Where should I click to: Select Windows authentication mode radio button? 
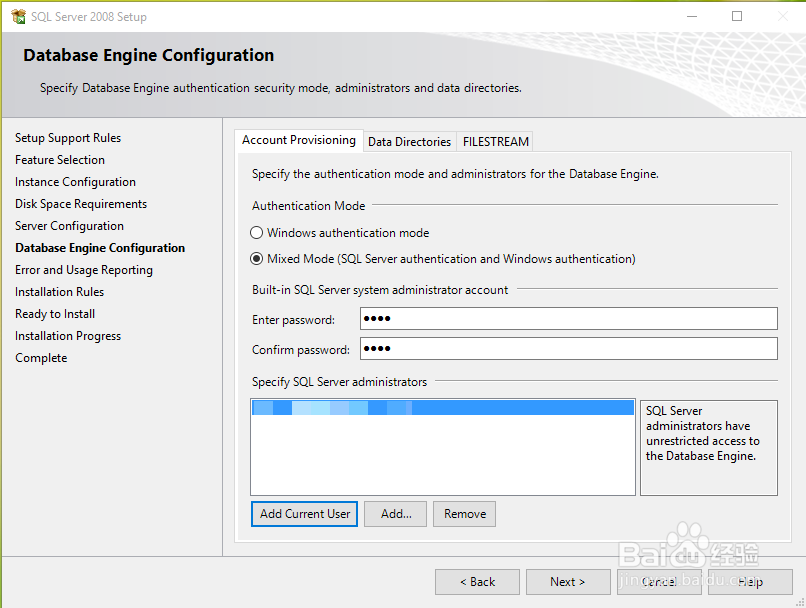(x=257, y=233)
